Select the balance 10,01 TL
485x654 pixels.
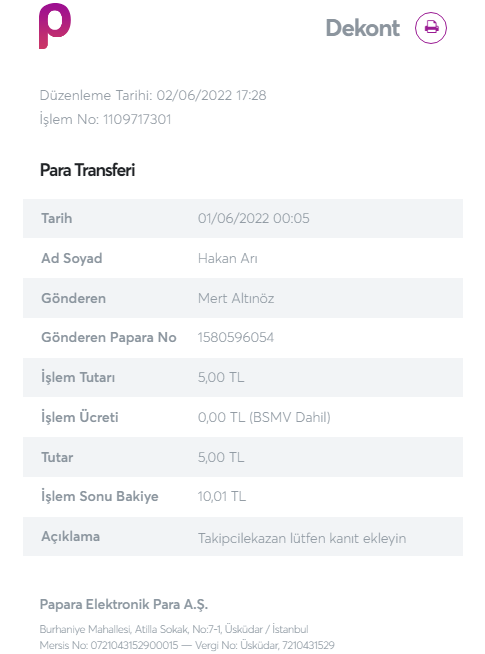click(221, 496)
